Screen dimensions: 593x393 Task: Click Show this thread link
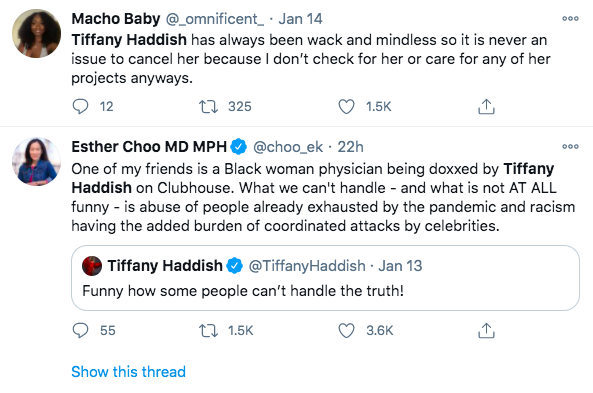coord(129,372)
